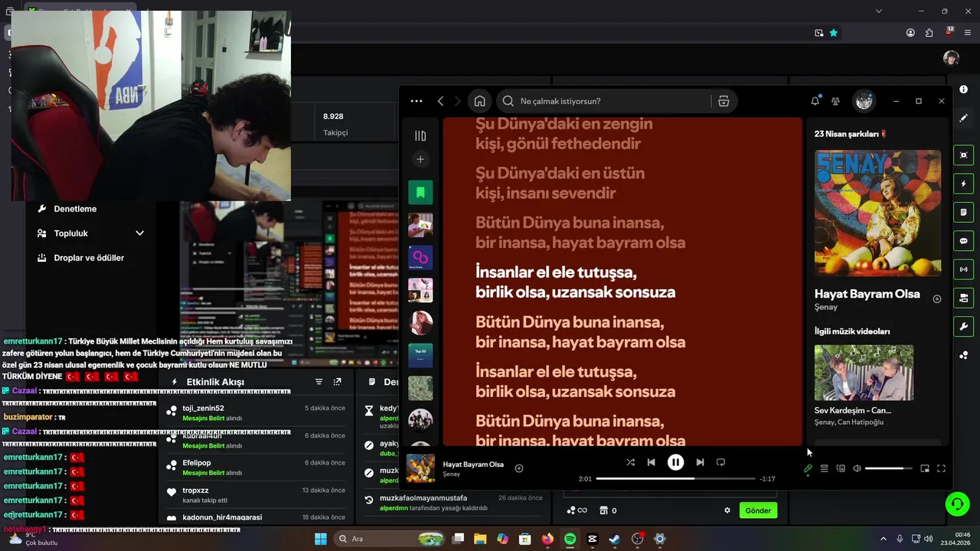Adjust the Spotify volume slider
The width and height of the screenshot is (980, 551).
(888, 468)
